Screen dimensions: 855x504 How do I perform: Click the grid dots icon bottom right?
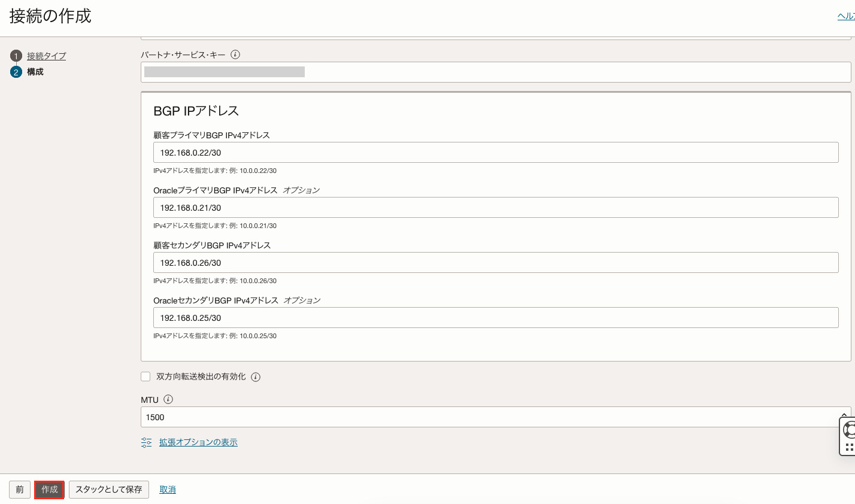pos(848,446)
